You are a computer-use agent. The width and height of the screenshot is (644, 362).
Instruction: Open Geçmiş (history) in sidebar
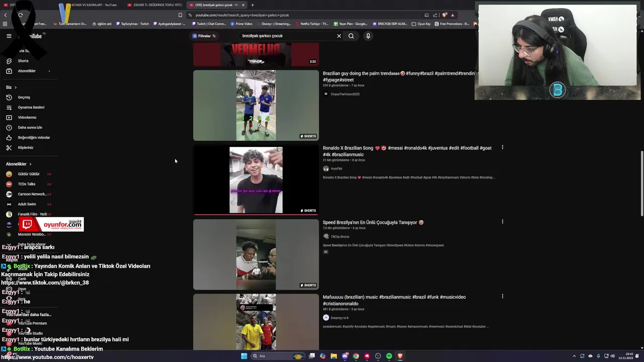coord(24,97)
